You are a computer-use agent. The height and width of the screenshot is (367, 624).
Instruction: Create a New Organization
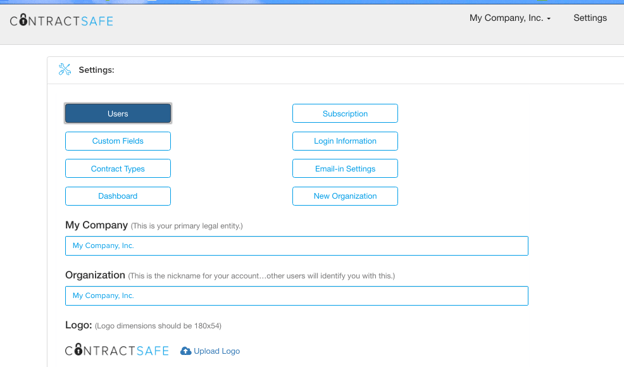click(x=345, y=196)
